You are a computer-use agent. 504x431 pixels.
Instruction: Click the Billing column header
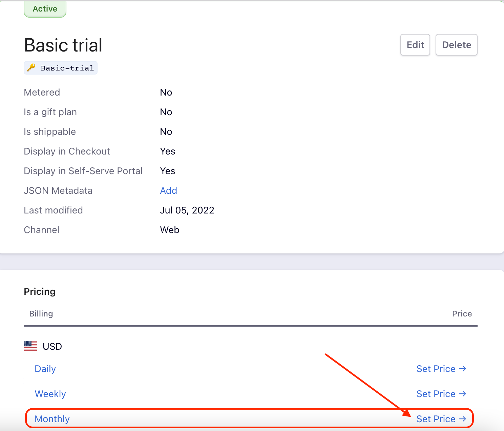[x=41, y=314]
